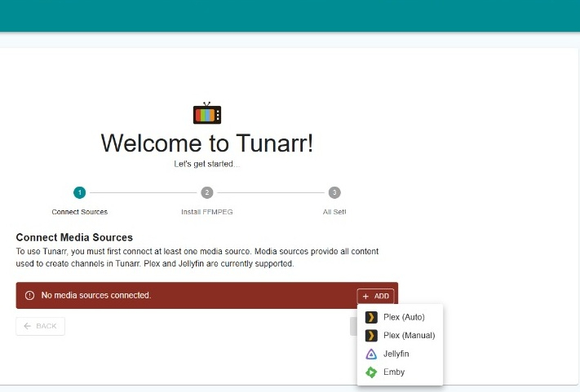
Task: Select Emby from the add menu
Action: point(400,372)
